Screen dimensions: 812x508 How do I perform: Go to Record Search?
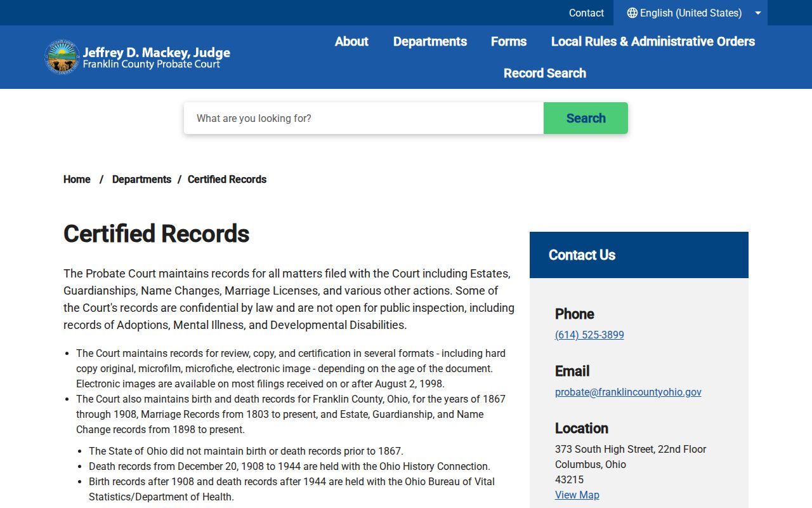pyautogui.click(x=545, y=73)
